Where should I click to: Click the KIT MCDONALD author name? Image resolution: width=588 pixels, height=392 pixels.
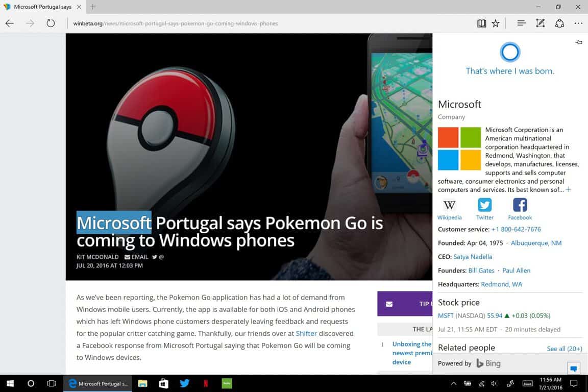point(97,257)
